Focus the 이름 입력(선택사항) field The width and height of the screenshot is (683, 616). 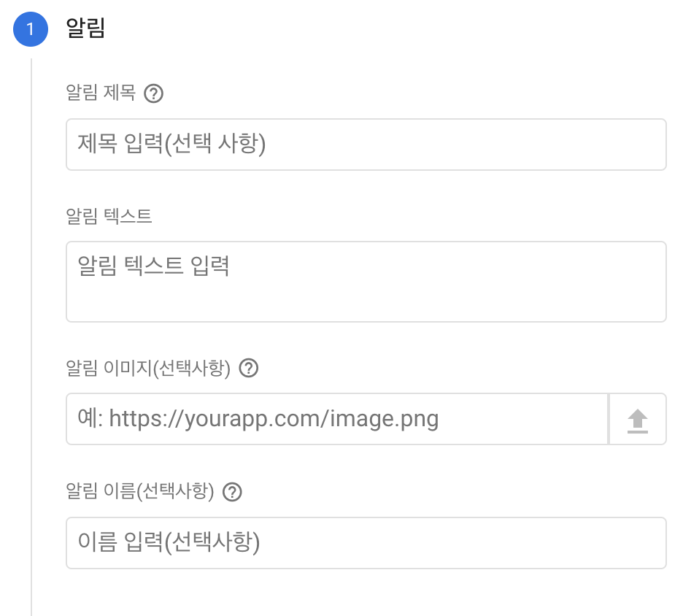coord(366,543)
